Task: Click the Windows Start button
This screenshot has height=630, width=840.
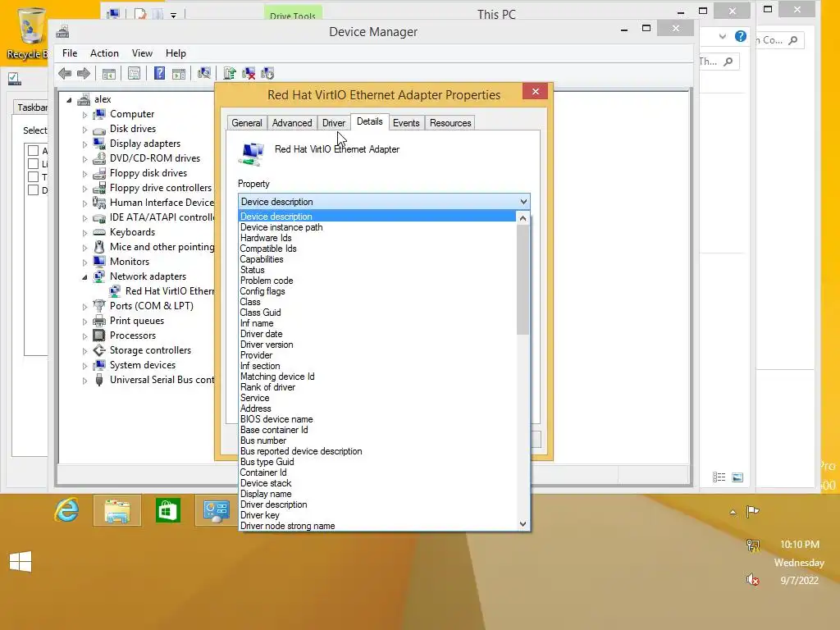Action: (21, 561)
